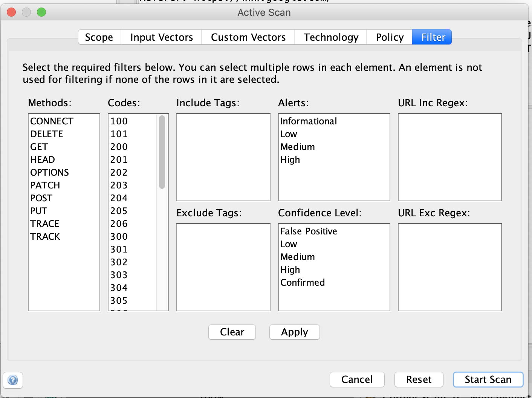532x398 pixels.
Task: Switch to the Policy tab
Action: click(389, 37)
